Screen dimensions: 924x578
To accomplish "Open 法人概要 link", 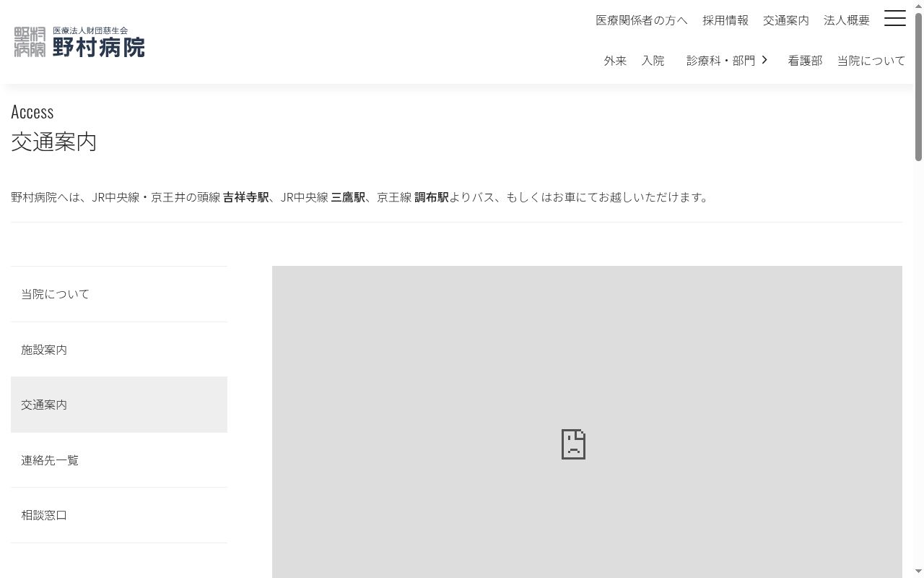I will coord(847,20).
